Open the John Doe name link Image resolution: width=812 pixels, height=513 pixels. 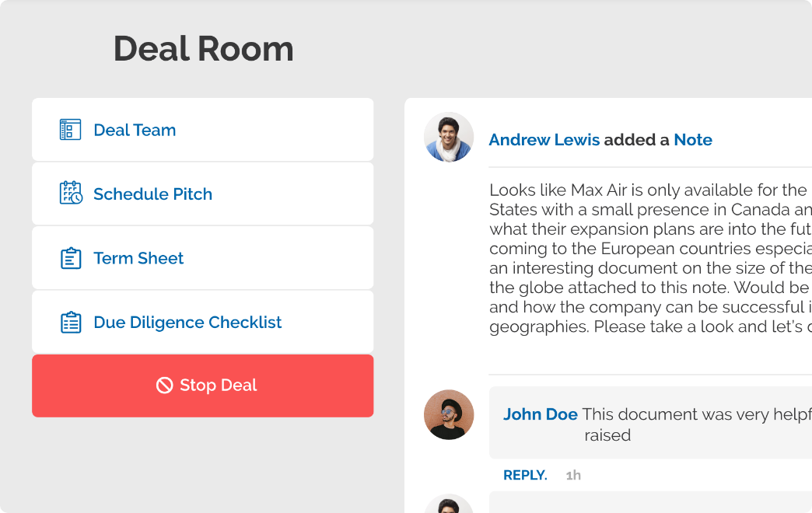tap(540, 414)
